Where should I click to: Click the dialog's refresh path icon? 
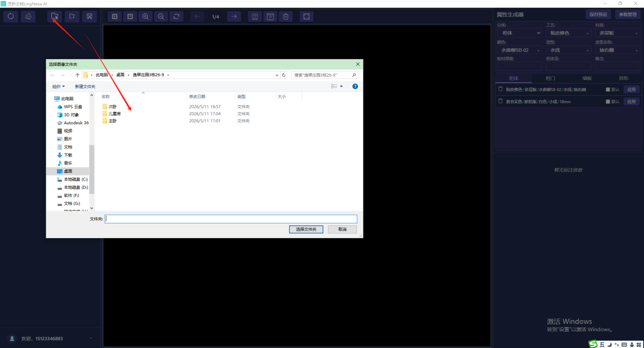(x=284, y=75)
